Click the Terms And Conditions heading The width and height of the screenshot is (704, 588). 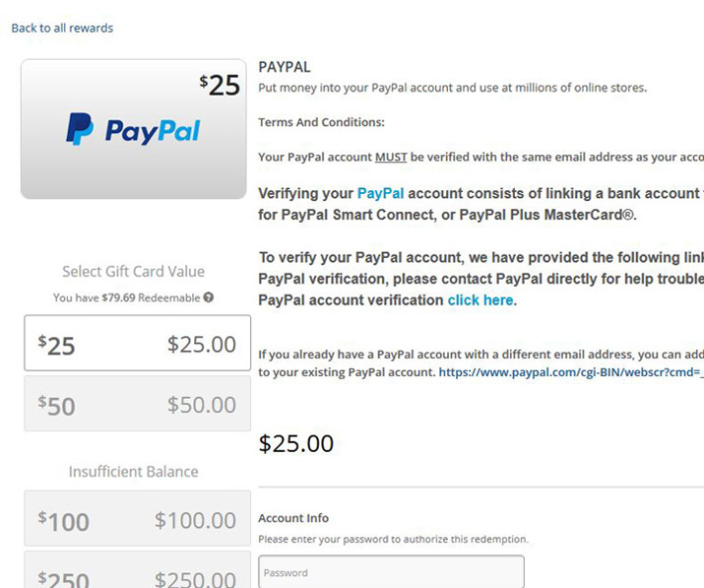(321, 122)
